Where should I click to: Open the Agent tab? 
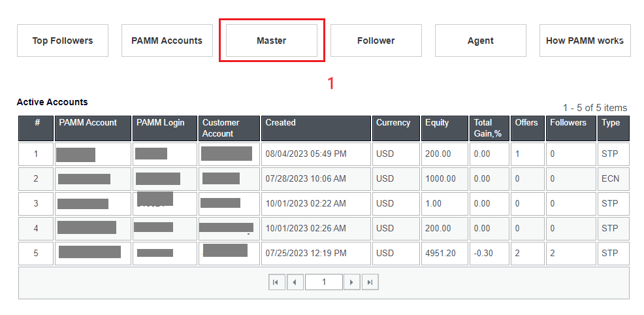pyautogui.click(x=480, y=41)
